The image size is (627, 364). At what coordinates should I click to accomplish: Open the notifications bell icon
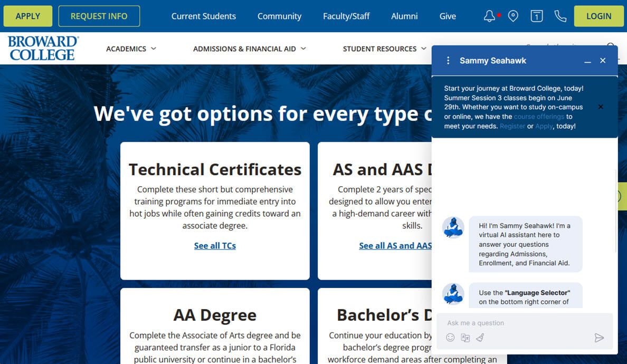(x=489, y=16)
